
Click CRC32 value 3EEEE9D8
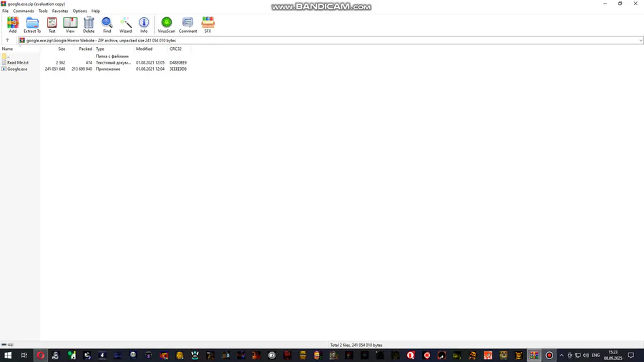(178, 69)
